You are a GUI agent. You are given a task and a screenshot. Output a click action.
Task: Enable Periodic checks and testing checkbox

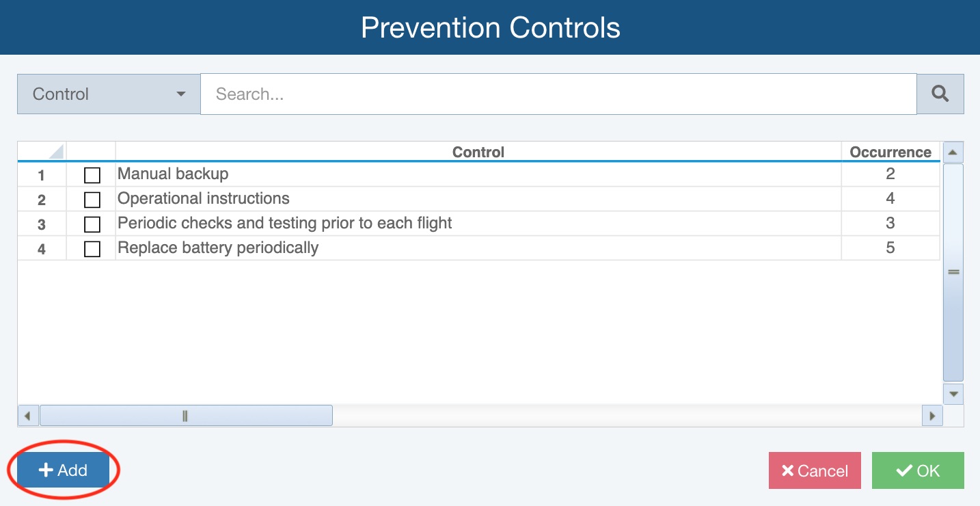point(92,224)
